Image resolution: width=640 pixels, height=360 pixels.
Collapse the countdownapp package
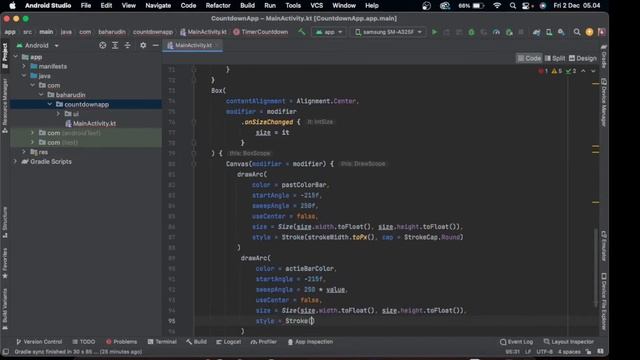50,104
